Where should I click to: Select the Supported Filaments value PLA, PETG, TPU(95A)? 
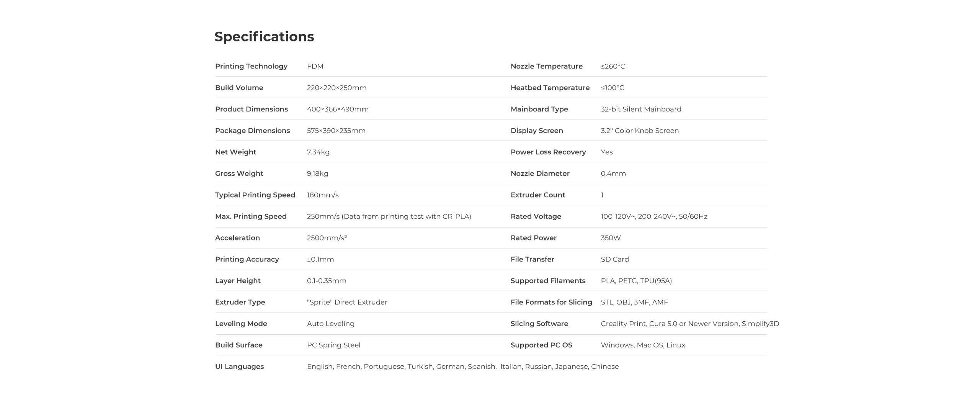click(x=636, y=281)
